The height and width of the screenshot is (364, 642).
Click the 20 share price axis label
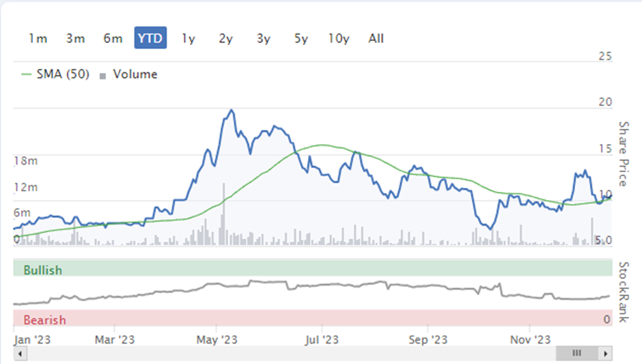605,102
